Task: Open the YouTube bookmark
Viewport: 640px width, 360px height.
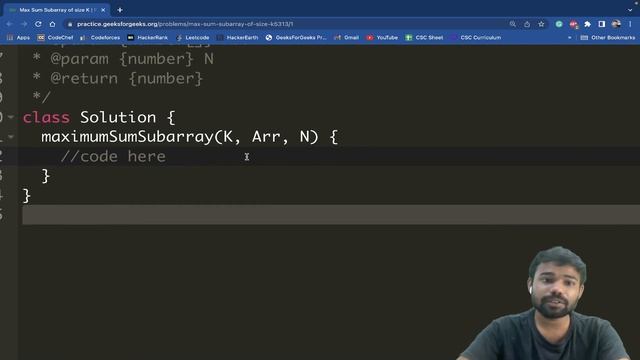Action: tap(382, 38)
